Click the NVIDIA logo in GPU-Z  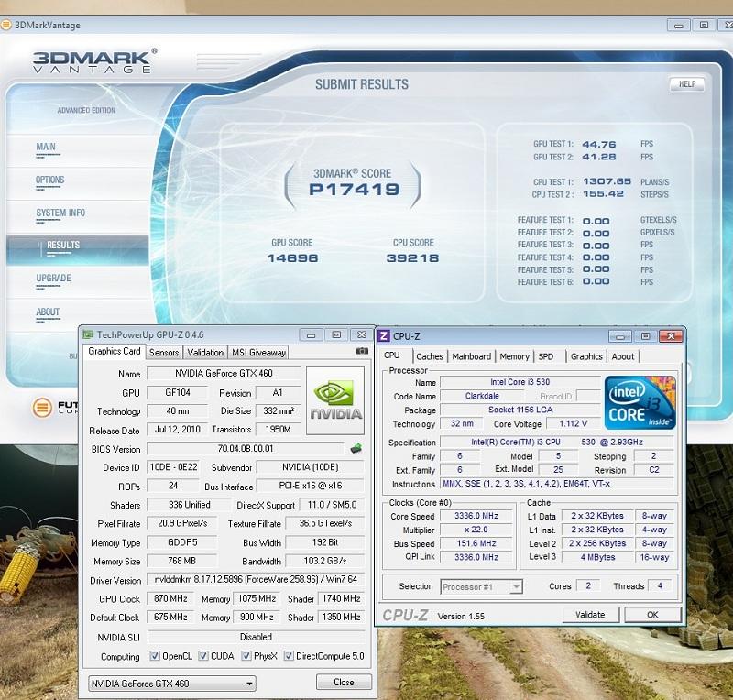click(335, 400)
